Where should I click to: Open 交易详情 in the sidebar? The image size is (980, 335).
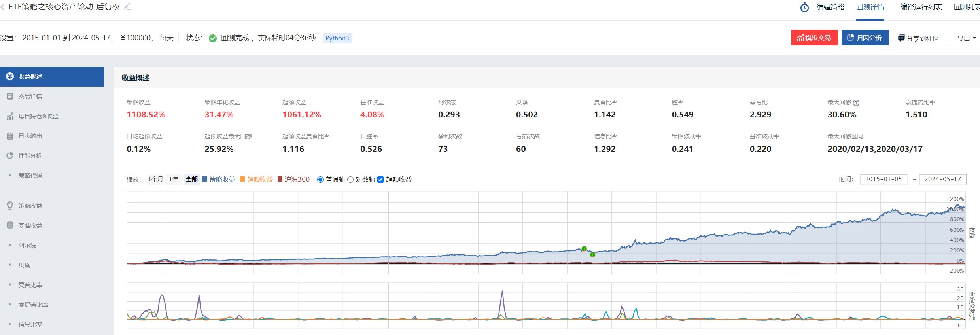click(x=30, y=97)
